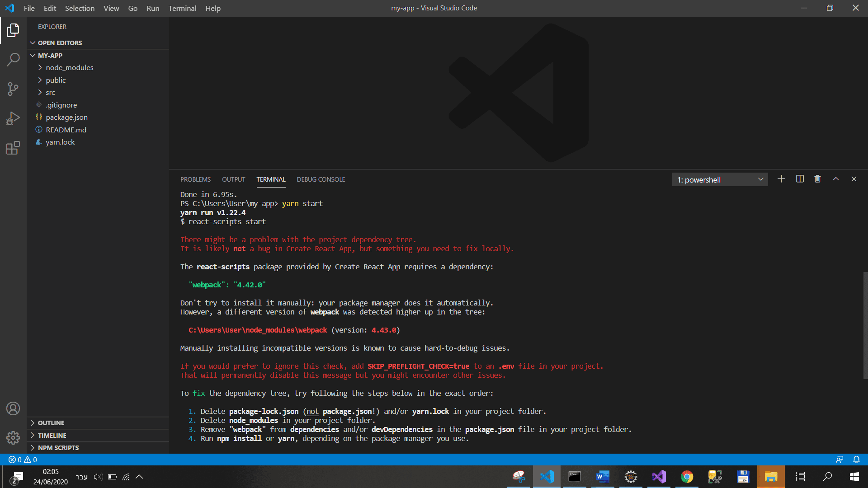Expand the NPM SCRIPTS section

coord(98,448)
